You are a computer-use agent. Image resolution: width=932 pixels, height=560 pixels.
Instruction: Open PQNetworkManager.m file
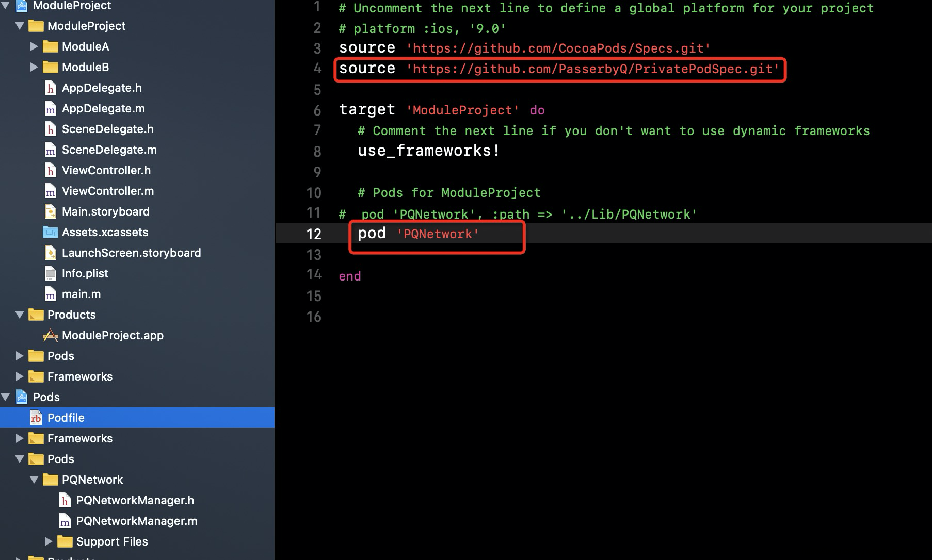coord(137,521)
